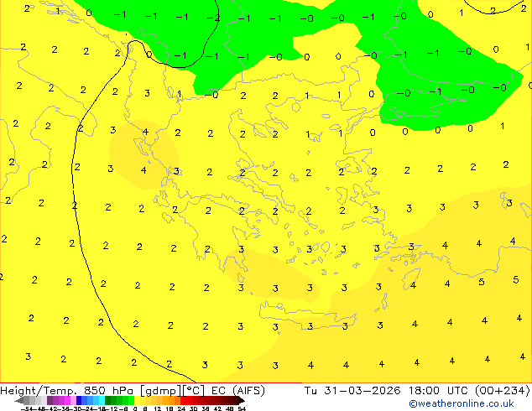The image size is (532, 411).
Task: Pick the dark blue segment of temperature scale
Action: (79, 401)
